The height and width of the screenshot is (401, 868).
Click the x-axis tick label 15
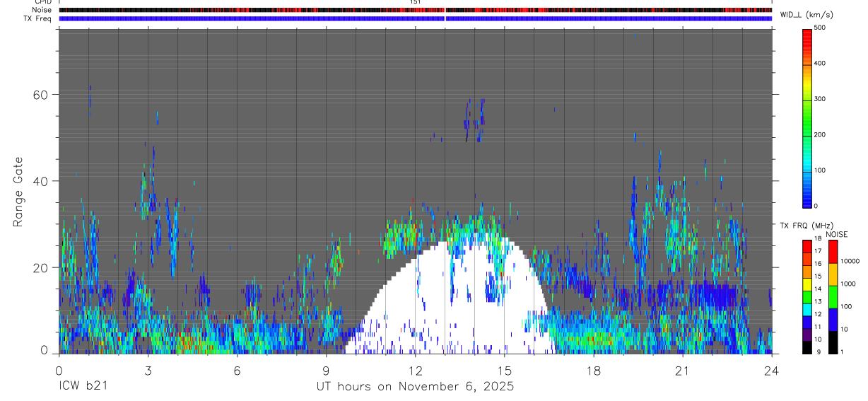pyautogui.click(x=504, y=371)
